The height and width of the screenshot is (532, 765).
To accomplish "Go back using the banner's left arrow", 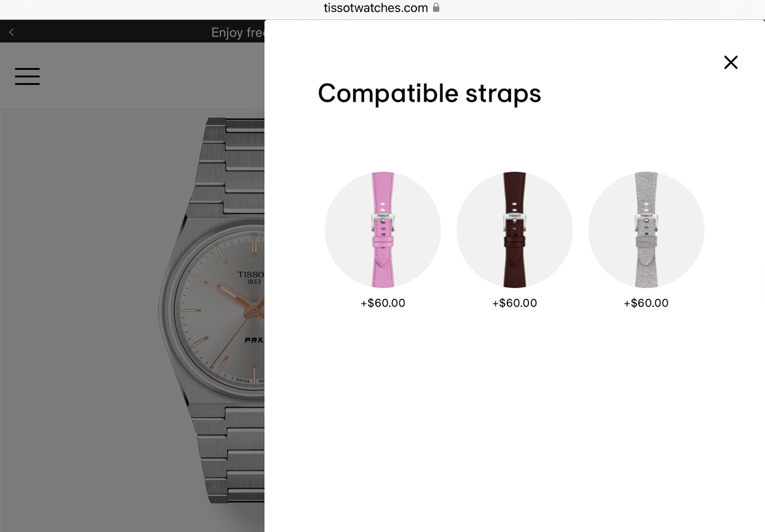I will pyautogui.click(x=11, y=32).
